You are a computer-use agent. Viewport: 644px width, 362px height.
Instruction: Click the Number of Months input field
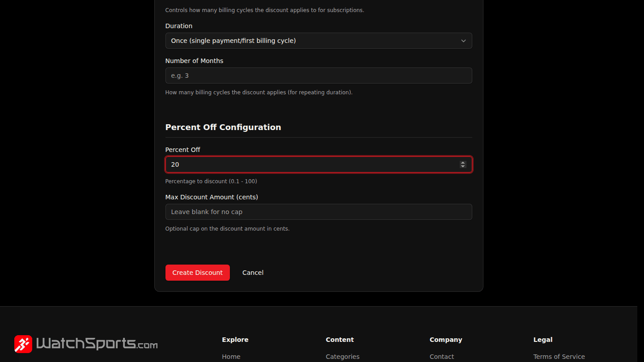pos(318,76)
